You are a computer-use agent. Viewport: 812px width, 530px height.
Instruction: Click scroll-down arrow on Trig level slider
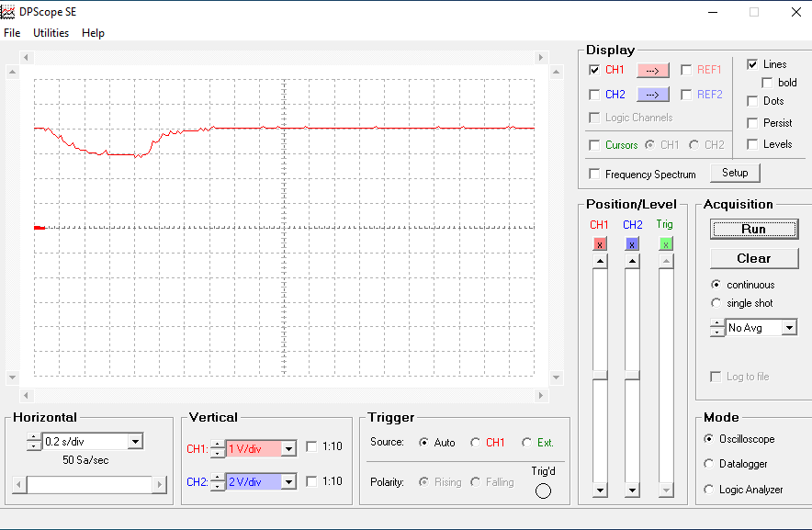[x=666, y=490]
